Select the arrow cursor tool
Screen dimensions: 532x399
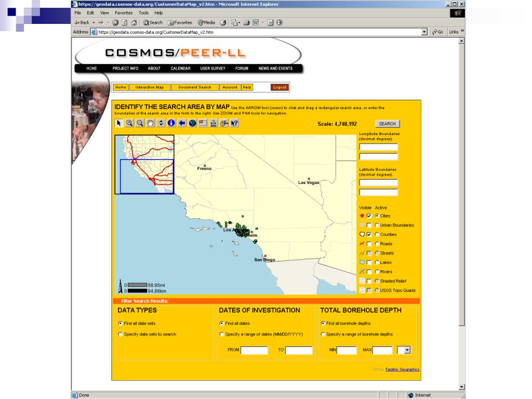coord(119,123)
